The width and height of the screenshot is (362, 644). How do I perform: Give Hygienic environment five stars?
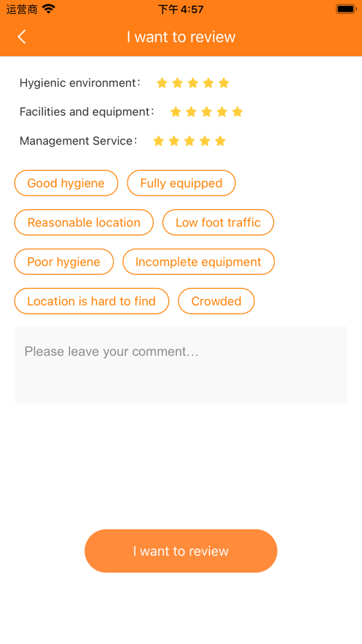pyautogui.click(x=224, y=83)
